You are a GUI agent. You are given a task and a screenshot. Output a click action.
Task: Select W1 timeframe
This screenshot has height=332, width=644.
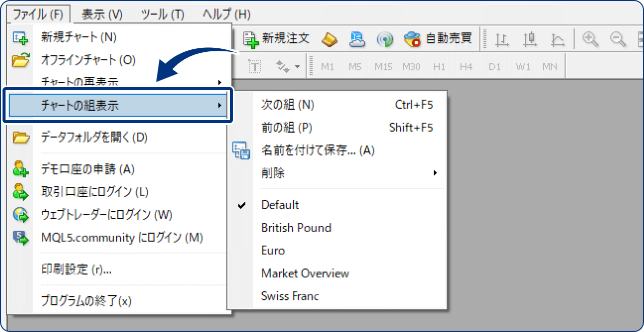point(523,66)
